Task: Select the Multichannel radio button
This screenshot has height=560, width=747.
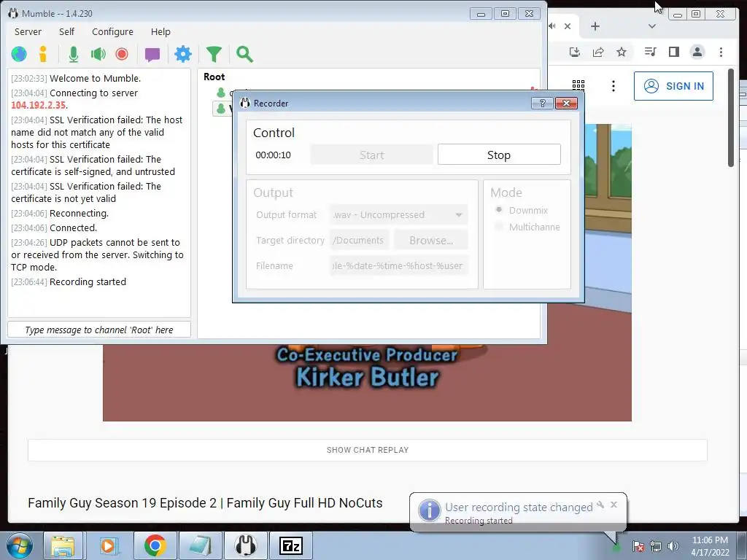Action: tap(499, 227)
